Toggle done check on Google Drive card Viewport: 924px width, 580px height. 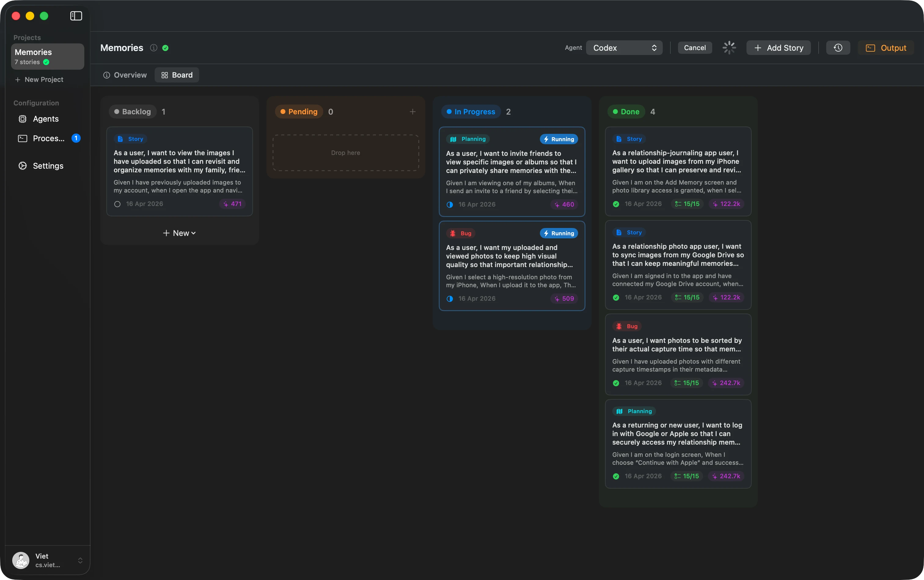(x=616, y=297)
